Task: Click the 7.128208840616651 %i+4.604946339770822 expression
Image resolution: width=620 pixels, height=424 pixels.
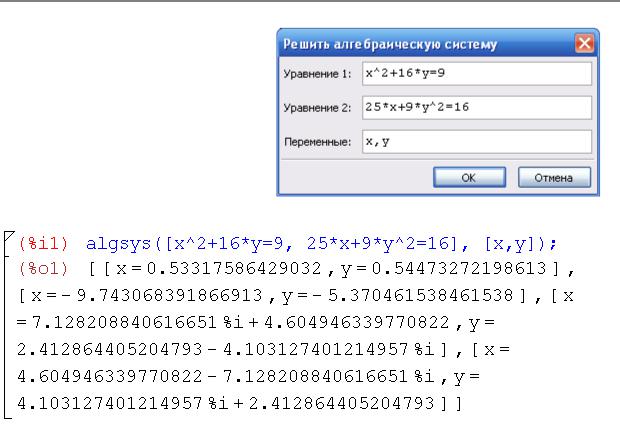Action: pos(241,323)
